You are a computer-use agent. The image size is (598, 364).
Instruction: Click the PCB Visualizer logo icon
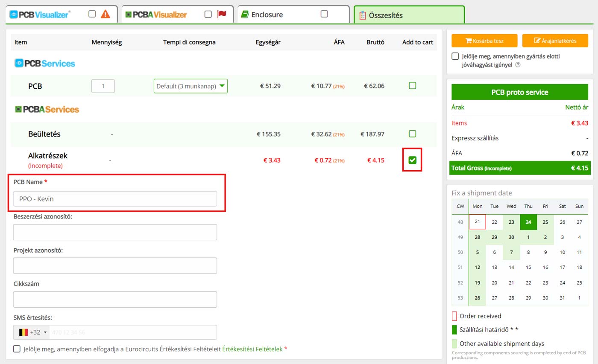tap(14, 15)
